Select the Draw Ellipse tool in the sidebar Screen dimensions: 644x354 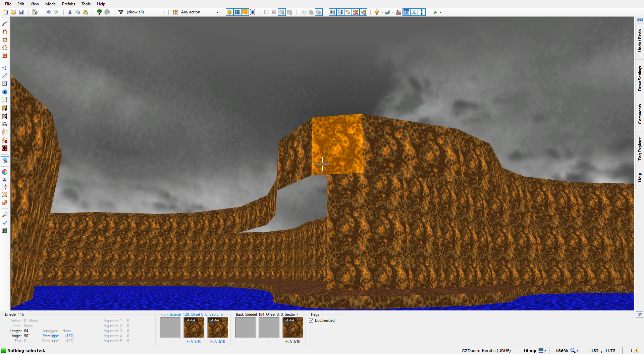coord(5,48)
